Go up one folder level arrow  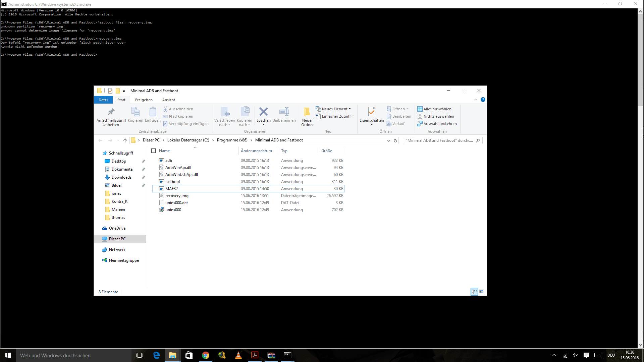(x=125, y=140)
